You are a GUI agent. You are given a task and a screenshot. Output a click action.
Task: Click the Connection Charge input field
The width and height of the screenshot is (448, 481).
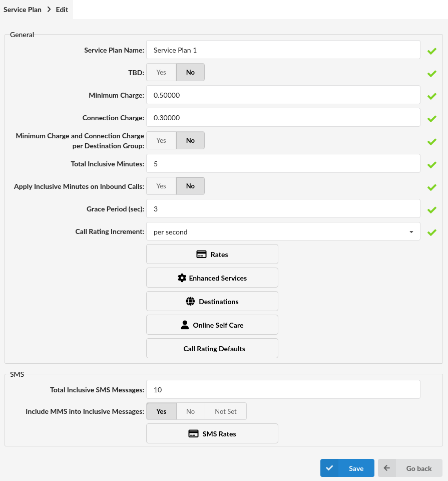(x=283, y=117)
